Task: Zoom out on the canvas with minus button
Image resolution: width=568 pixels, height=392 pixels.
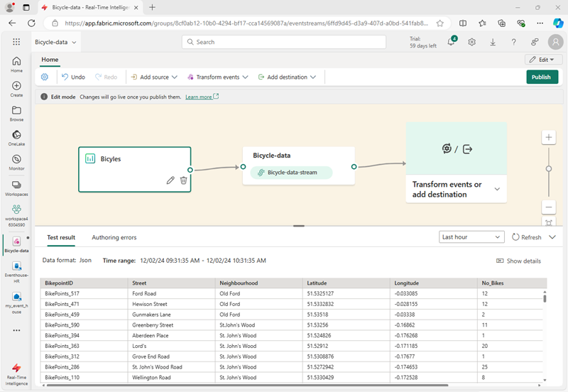Action: click(x=548, y=207)
